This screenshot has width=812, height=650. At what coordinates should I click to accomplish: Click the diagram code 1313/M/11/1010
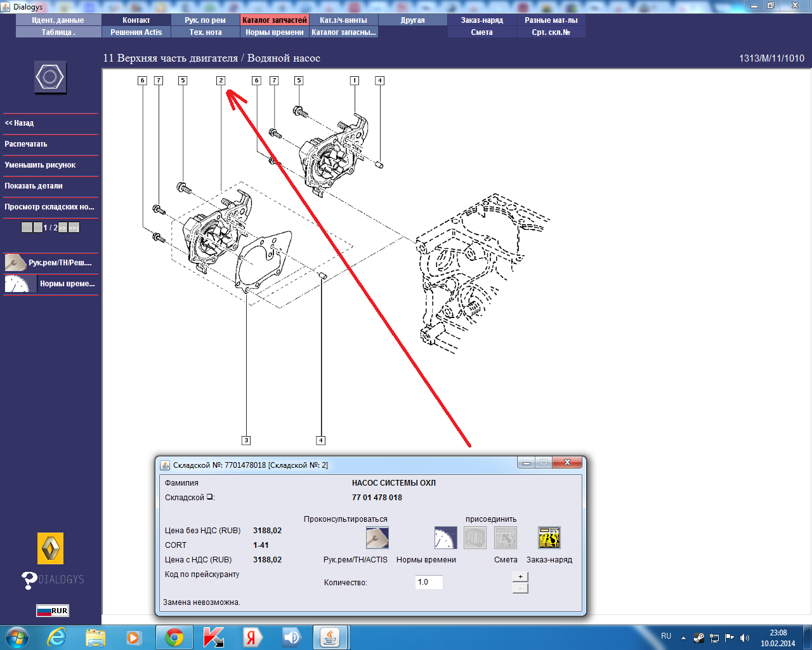pos(771,58)
